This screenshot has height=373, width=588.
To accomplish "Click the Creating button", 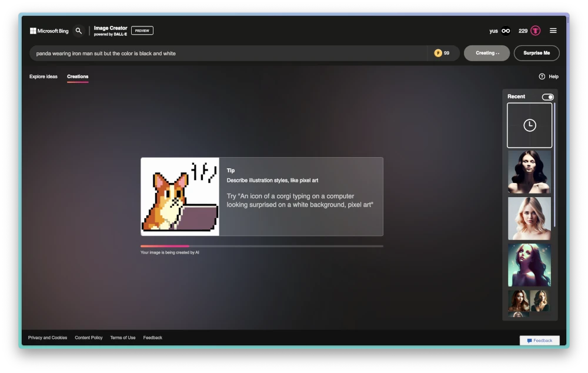I will [486, 53].
